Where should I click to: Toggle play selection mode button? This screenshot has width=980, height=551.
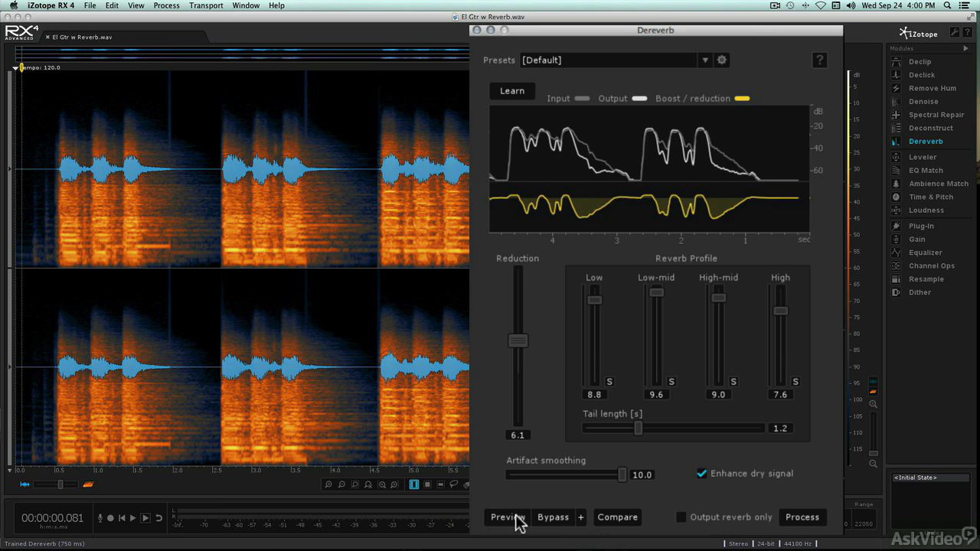click(145, 518)
